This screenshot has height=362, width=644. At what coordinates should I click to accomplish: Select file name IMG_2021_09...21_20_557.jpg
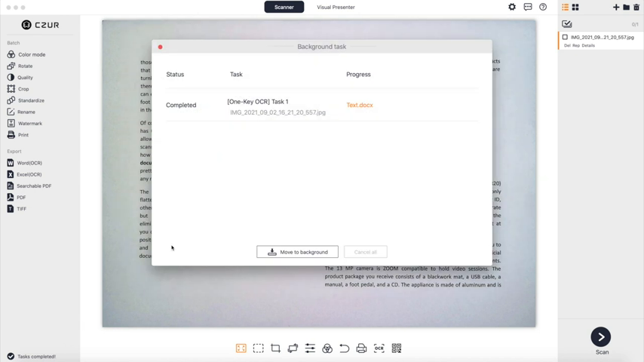pyautogui.click(x=602, y=37)
